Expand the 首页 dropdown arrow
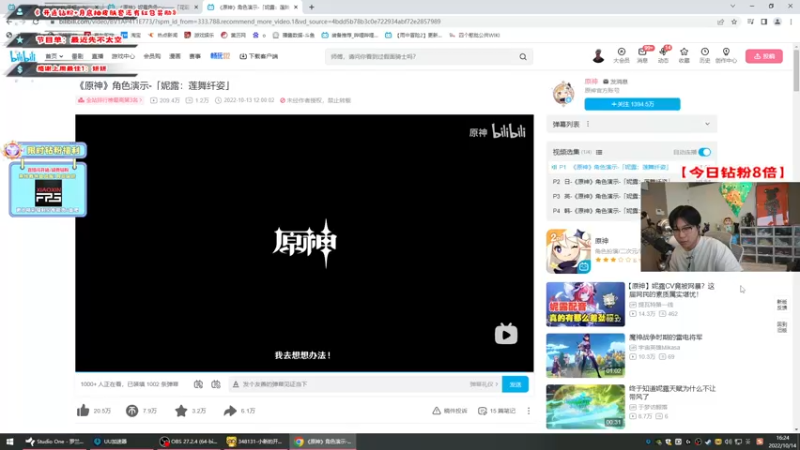The width and height of the screenshot is (800, 450). 61,56
